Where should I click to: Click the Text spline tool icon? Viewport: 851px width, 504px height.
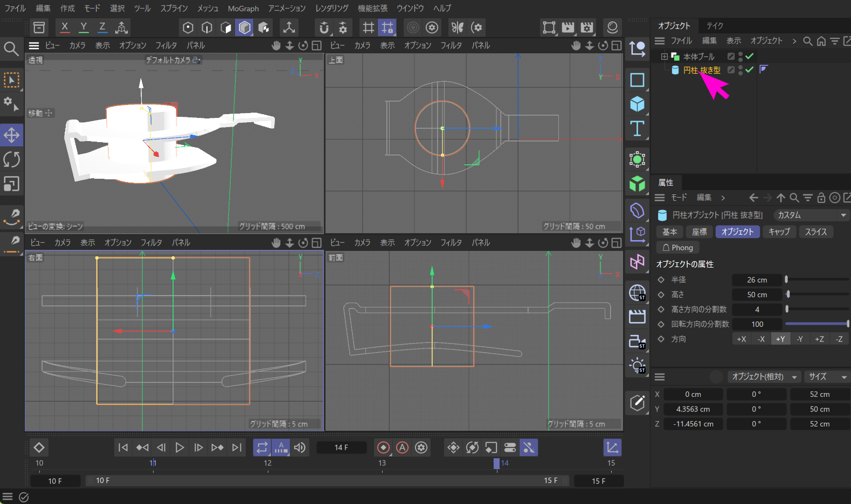click(x=637, y=129)
